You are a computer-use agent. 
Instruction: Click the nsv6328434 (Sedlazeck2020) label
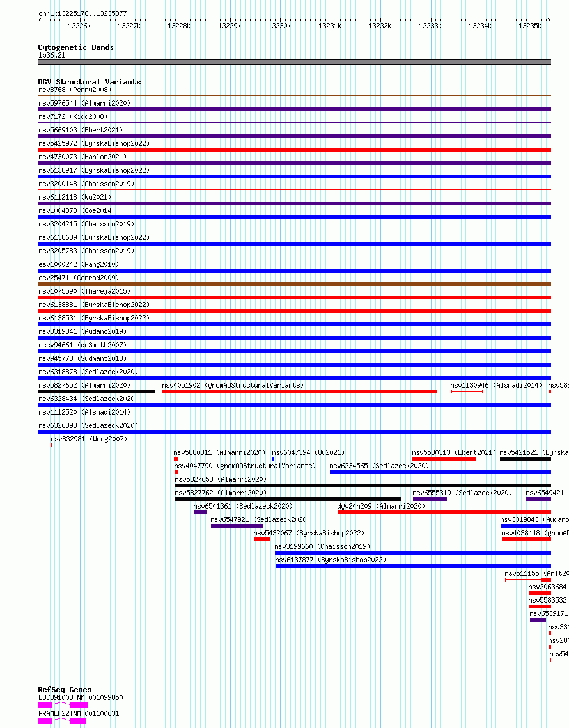[x=88, y=399]
